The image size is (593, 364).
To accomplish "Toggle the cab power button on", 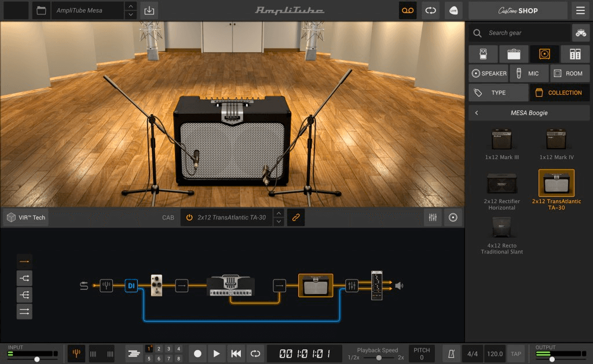I will 189,218.
